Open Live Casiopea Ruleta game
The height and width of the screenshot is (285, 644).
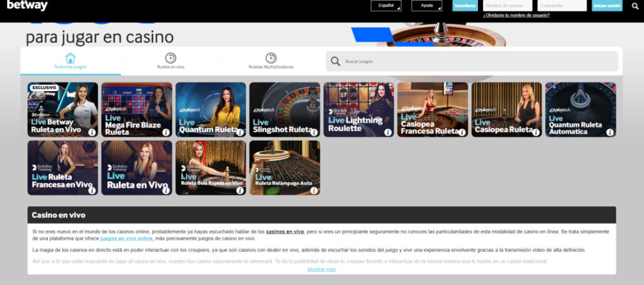(x=506, y=109)
